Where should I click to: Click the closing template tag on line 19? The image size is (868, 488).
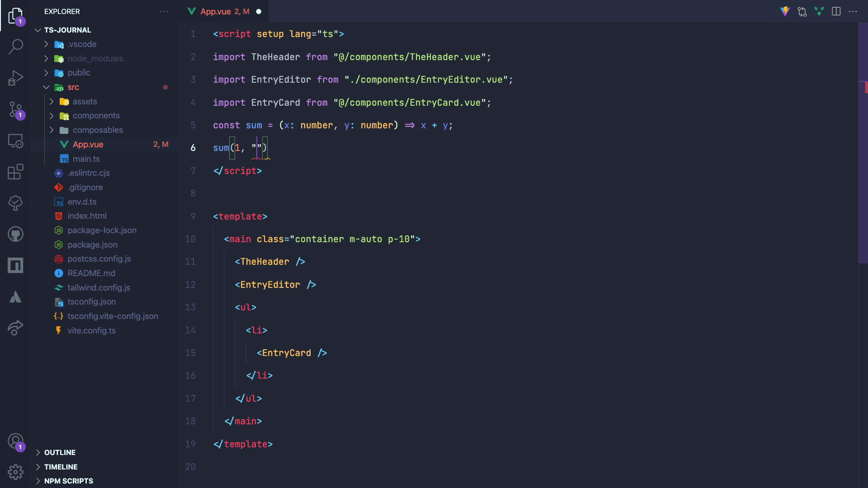click(x=243, y=444)
